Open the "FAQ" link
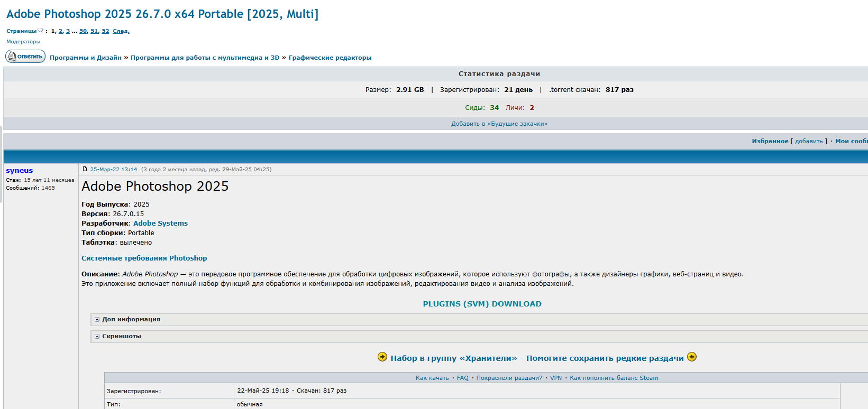This screenshot has height=409, width=868. point(463,378)
